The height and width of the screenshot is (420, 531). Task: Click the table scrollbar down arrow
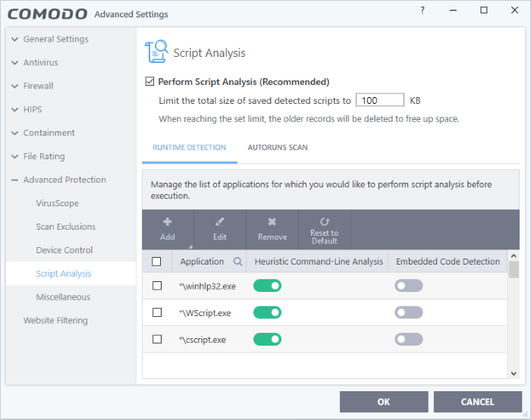coord(514,373)
